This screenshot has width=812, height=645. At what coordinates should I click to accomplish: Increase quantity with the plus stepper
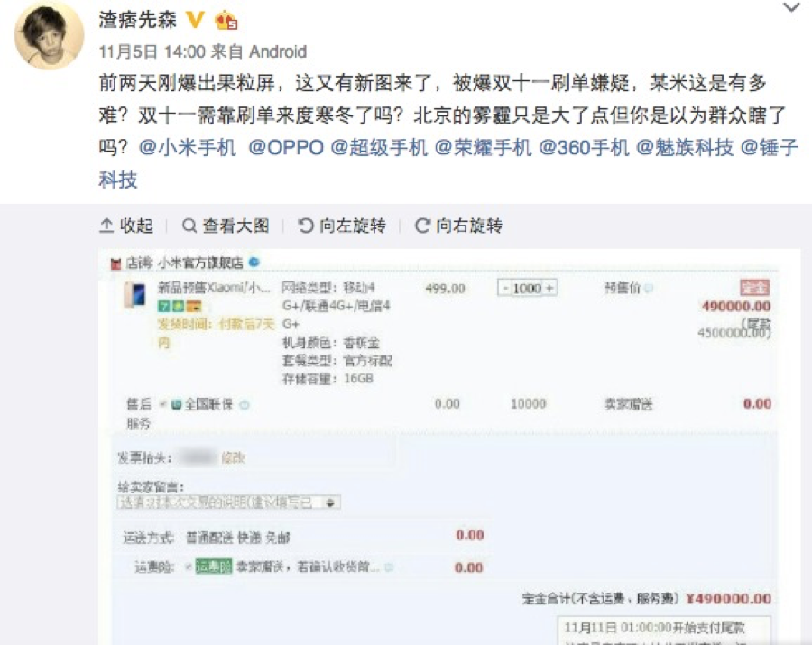(549, 288)
